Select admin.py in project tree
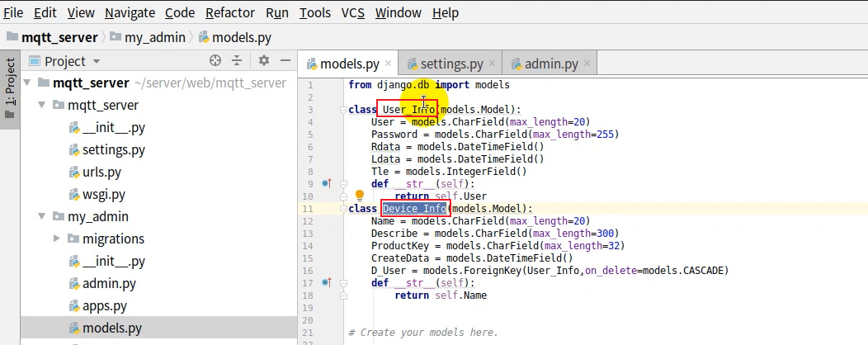 (102, 284)
